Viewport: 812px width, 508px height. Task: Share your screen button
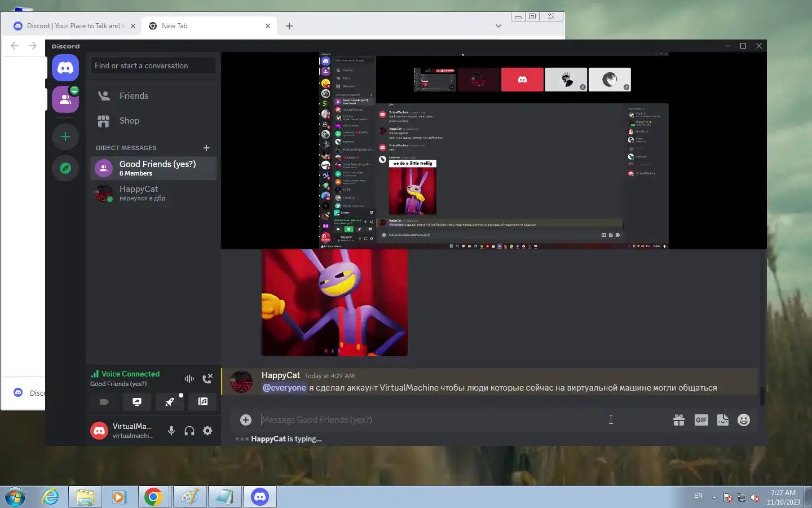click(x=137, y=402)
